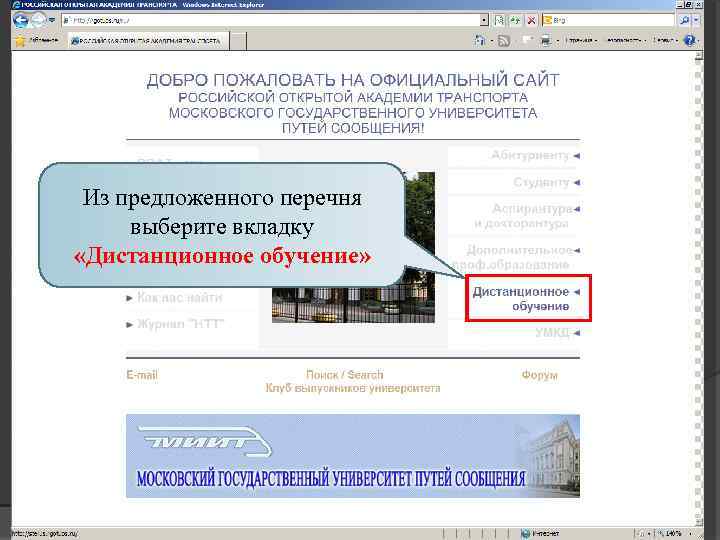Run search with the magnifier icon
Screen dimensions: 720x540
(684, 20)
